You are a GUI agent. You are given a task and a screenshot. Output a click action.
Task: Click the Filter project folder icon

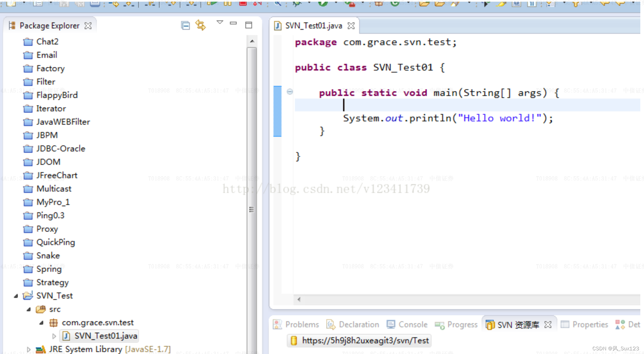pos(28,82)
